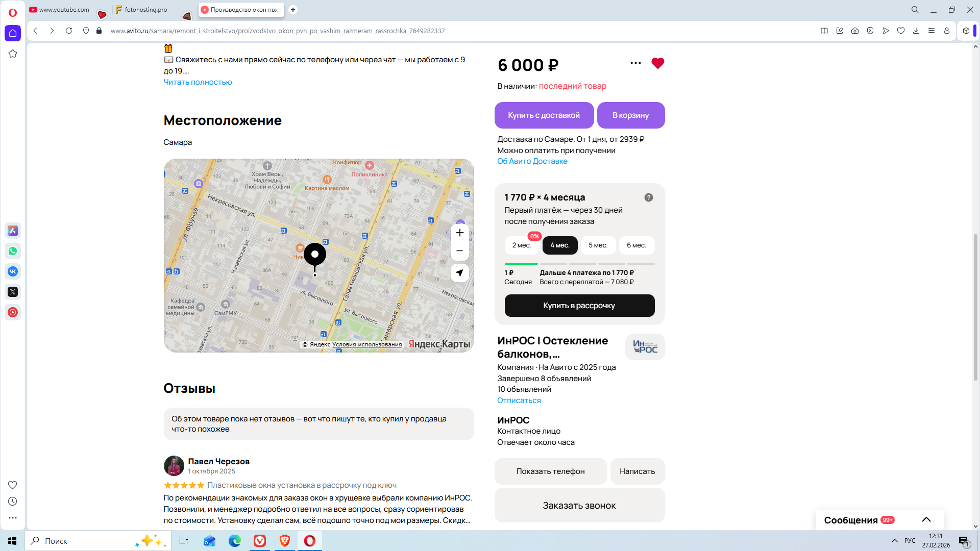Screen dimensions: 980x551
Task: Open VK in Opera sidebar
Action: (13, 271)
